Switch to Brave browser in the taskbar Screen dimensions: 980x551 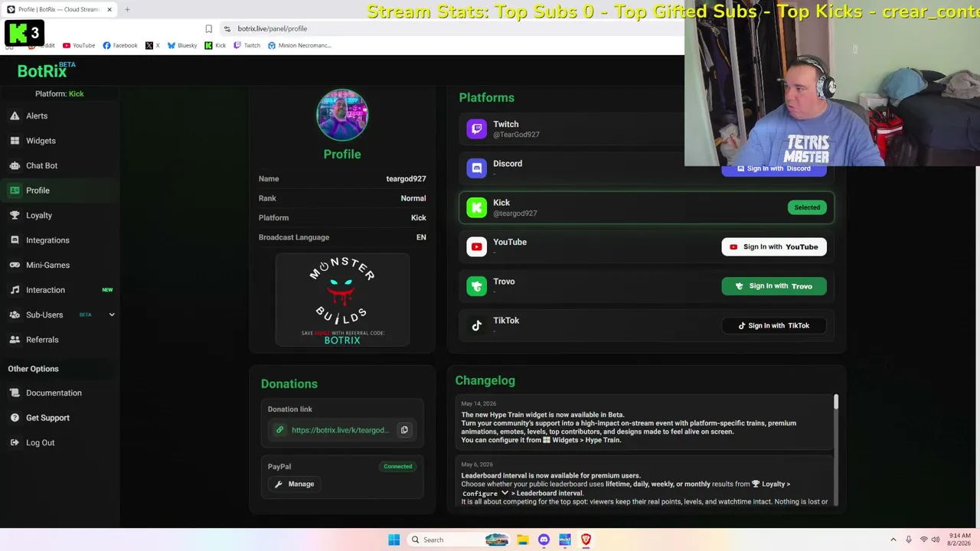pos(586,540)
